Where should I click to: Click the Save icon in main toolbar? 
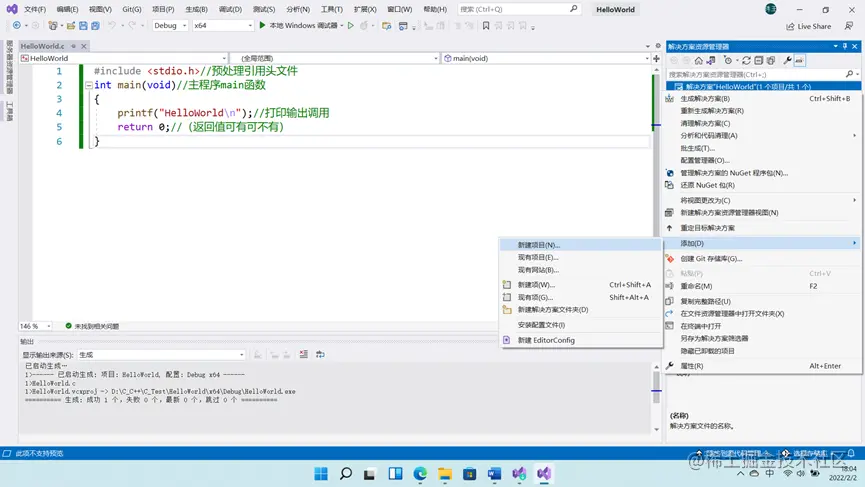[83, 25]
